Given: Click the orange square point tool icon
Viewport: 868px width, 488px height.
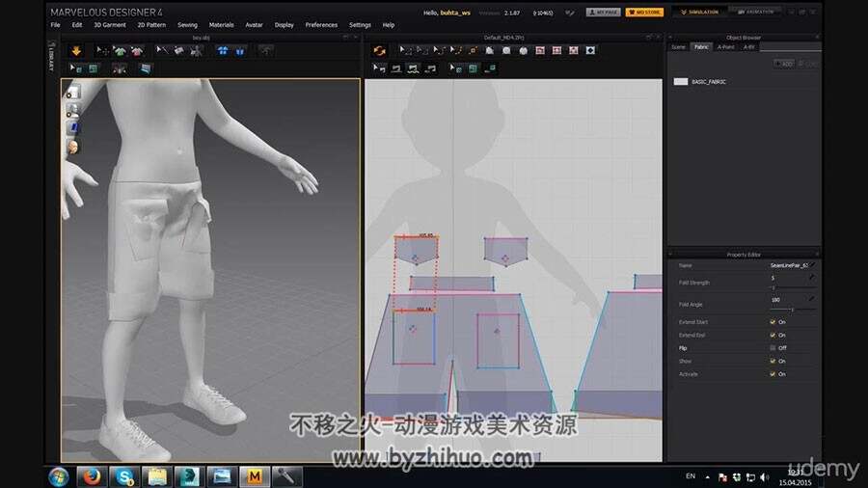Looking at the screenshot, I should (x=473, y=50).
